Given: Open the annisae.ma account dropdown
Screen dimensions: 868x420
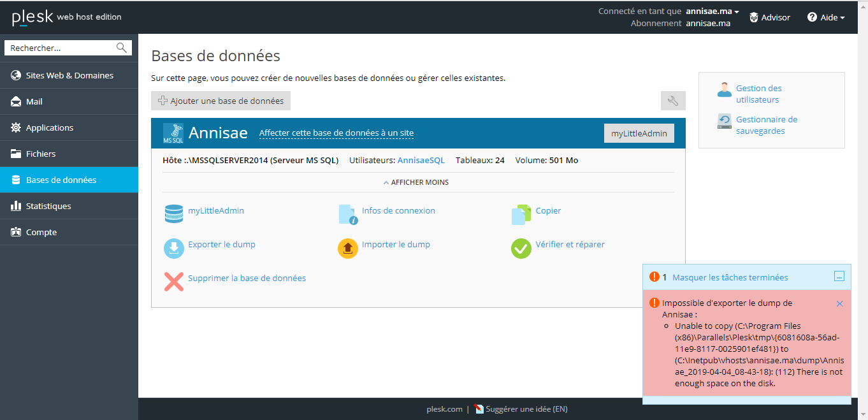Looking at the screenshot, I should [712, 11].
